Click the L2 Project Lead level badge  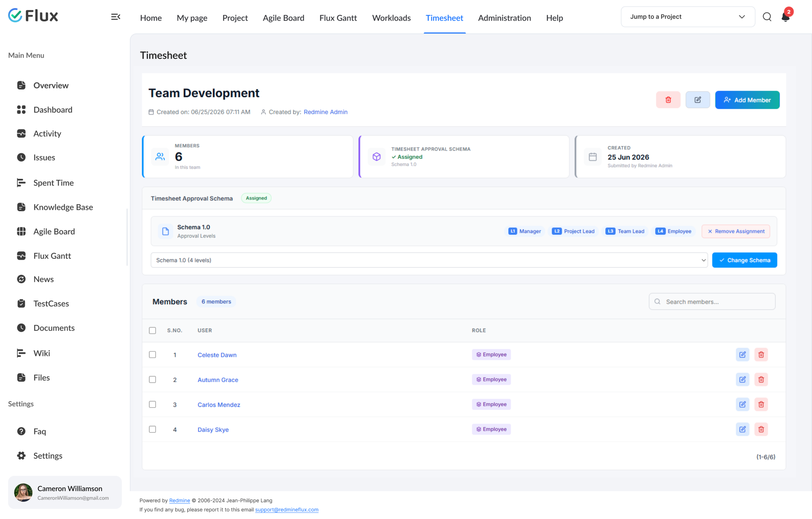pos(573,231)
